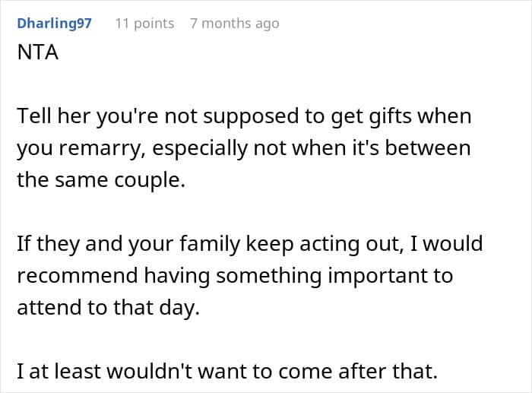Image resolution: width=532 pixels, height=393 pixels.
Task: Open the Dharling97 user profile link
Action: coord(54,24)
